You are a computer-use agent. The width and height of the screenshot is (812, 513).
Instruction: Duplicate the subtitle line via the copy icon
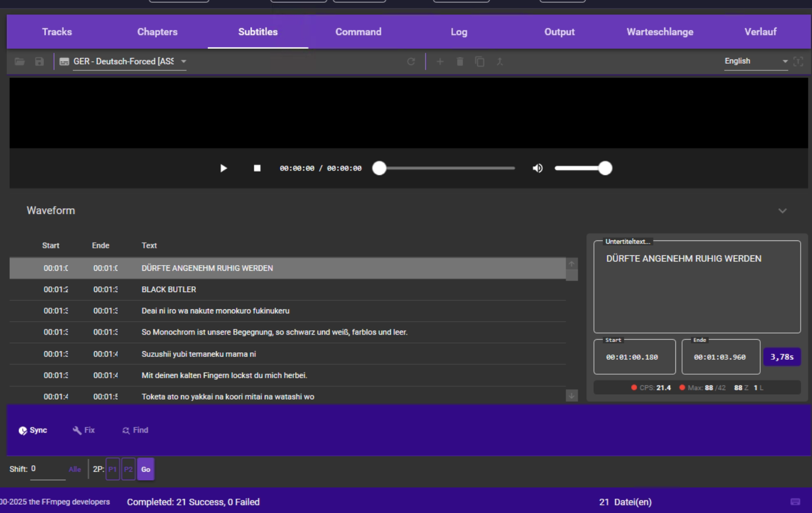coord(480,61)
